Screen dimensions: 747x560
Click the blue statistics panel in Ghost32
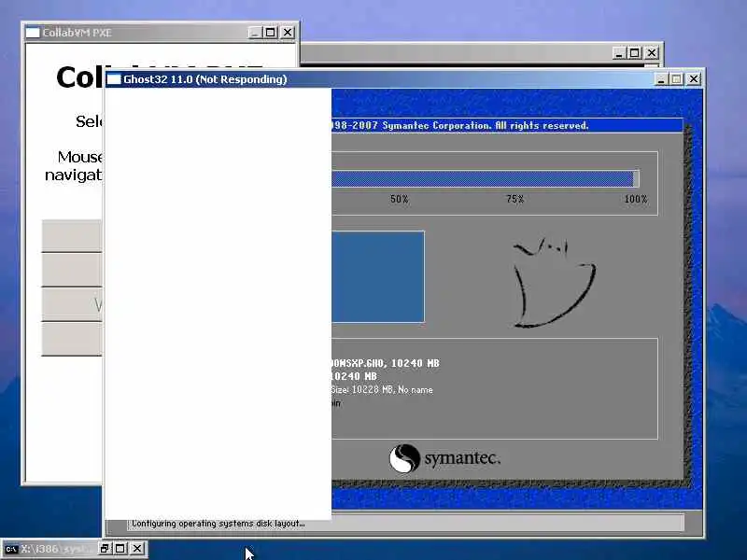pos(378,277)
